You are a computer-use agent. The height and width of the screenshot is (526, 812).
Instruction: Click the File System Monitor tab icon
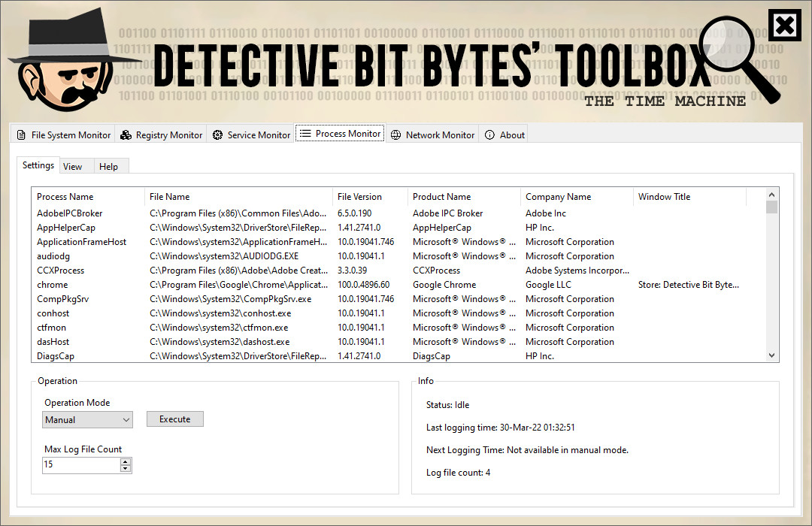pyautogui.click(x=21, y=135)
